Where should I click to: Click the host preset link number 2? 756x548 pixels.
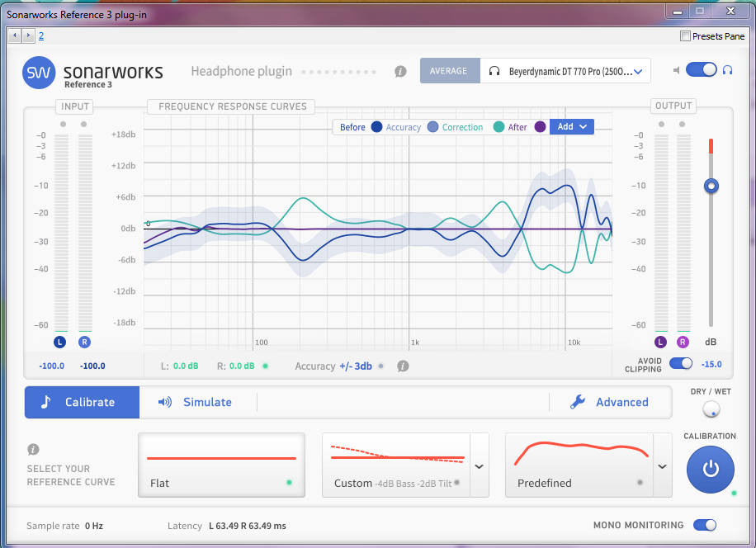click(x=41, y=35)
